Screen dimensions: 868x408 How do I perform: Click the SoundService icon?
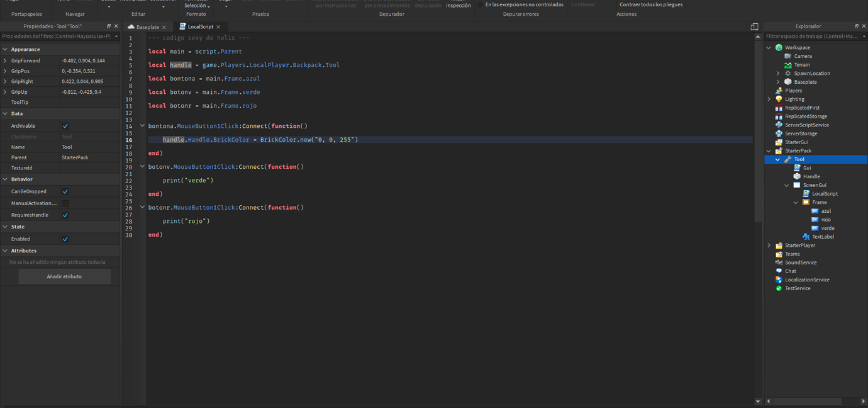(779, 263)
